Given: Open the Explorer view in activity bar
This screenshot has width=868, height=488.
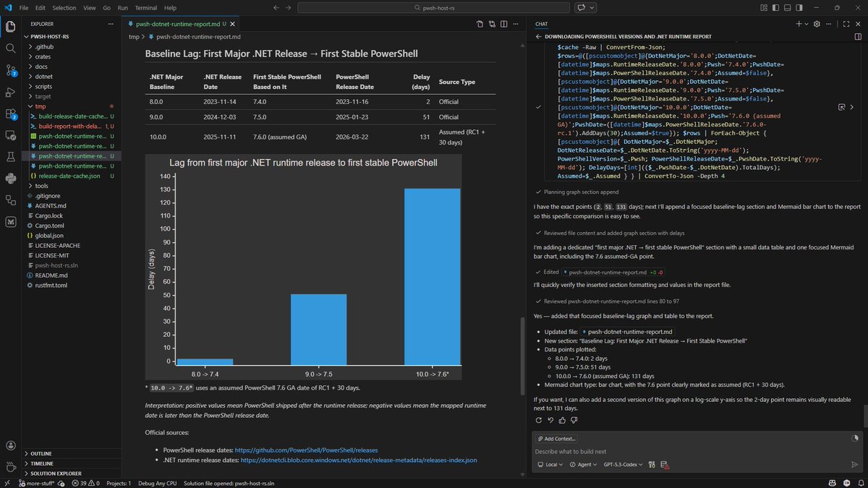Looking at the screenshot, I should click(11, 27).
